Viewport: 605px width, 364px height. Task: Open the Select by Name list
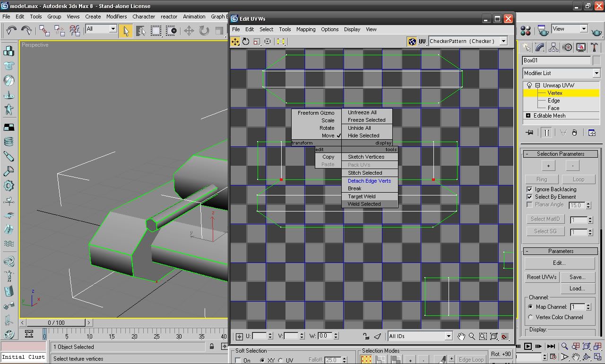[x=141, y=31]
